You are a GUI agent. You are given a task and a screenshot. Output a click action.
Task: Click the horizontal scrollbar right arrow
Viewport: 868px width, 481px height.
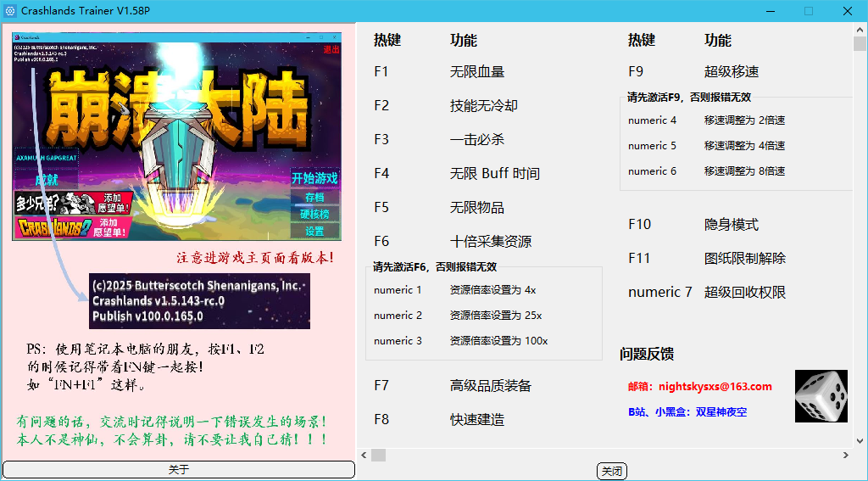(x=846, y=455)
